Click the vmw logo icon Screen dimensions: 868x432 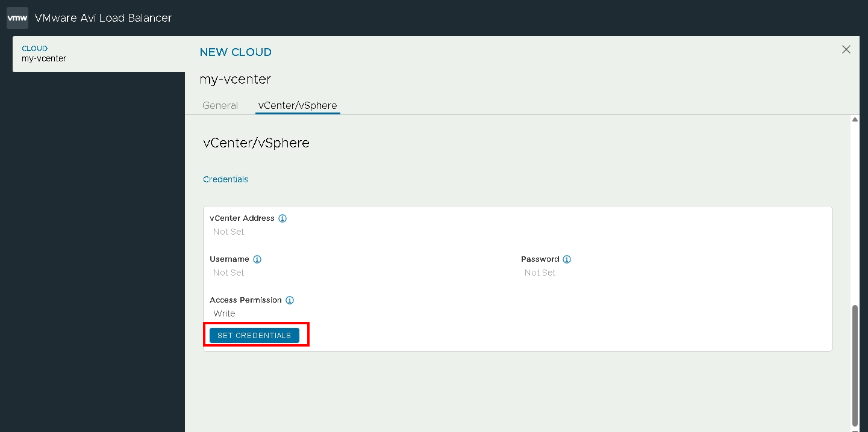[x=17, y=18]
